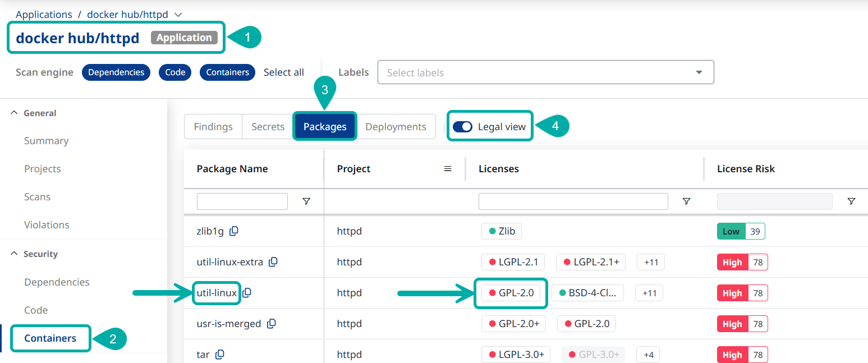Turn off the Legal view switch
Viewport: 868px width, 363px height.
tap(463, 127)
